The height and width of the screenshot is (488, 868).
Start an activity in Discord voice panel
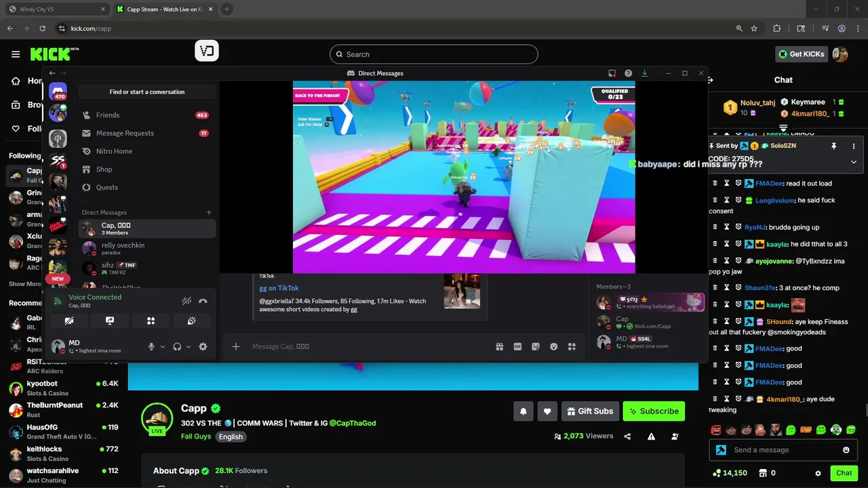[151, 321]
